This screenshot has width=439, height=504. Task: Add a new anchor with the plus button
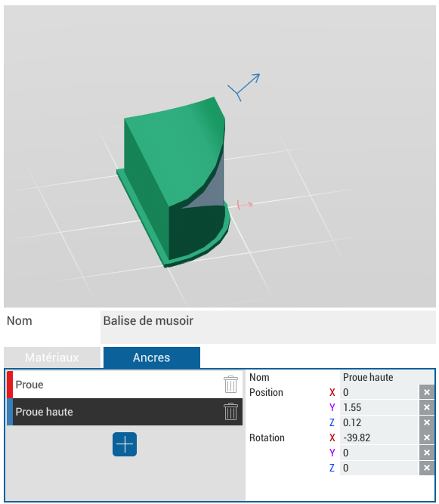click(125, 444)
